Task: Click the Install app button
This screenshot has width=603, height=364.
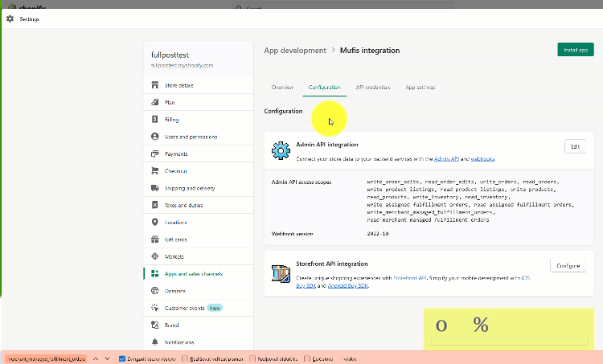Action: click(x=576, y=50)
